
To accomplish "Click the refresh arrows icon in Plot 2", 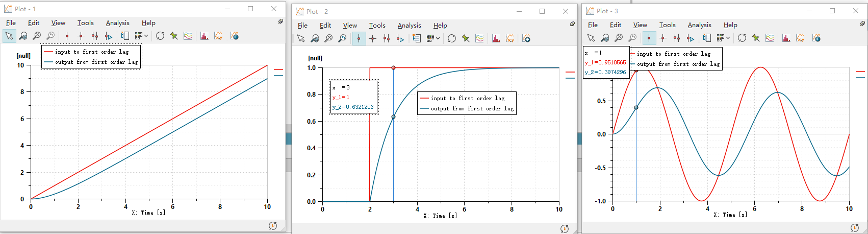I will click(452, 38).
